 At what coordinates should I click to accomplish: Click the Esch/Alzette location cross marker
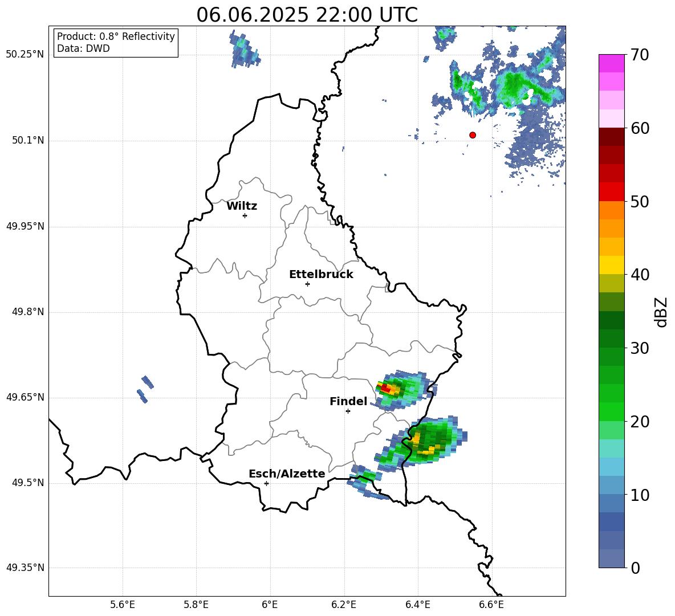coord(266,483)
